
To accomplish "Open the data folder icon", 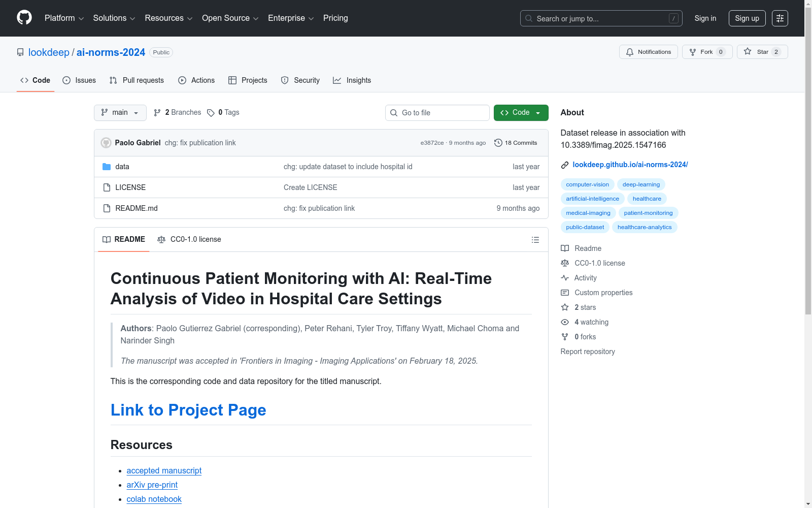I will tap(107, 167).
